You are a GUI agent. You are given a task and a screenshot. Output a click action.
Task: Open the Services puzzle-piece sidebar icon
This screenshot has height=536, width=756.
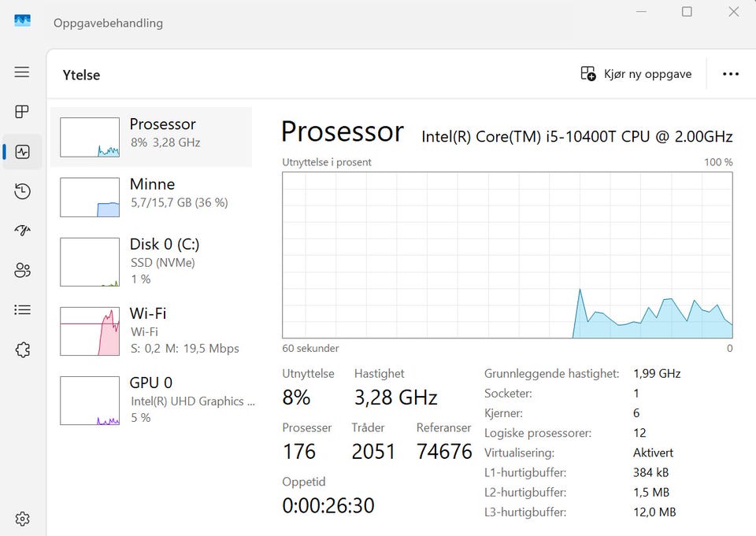22,349
